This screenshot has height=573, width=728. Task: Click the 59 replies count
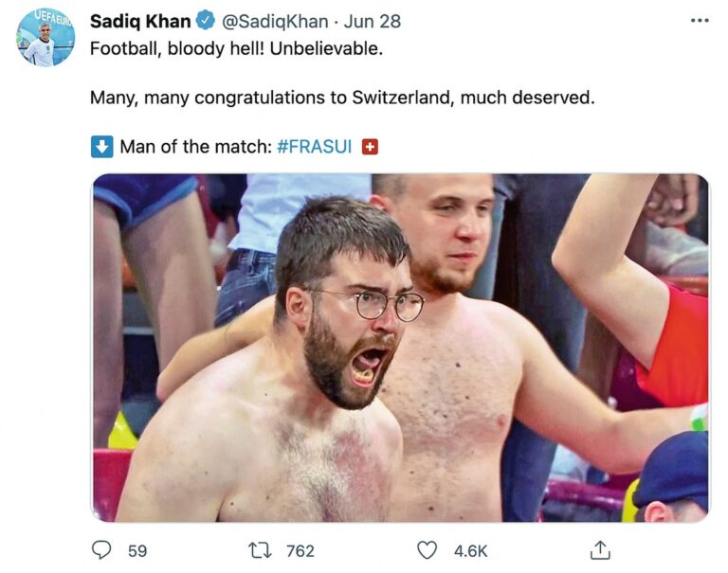pos(137,550)
